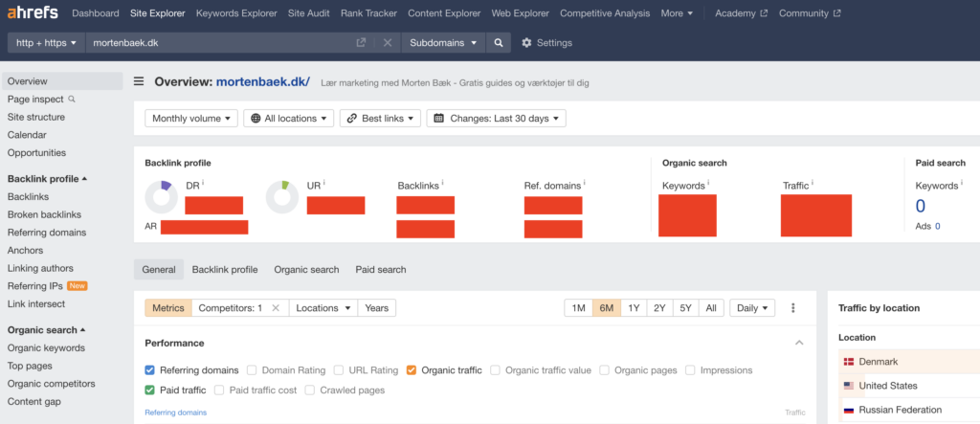980x424 pixels.
Task: Enable Paid traffic cost checkbox
Action: [219, 391]
